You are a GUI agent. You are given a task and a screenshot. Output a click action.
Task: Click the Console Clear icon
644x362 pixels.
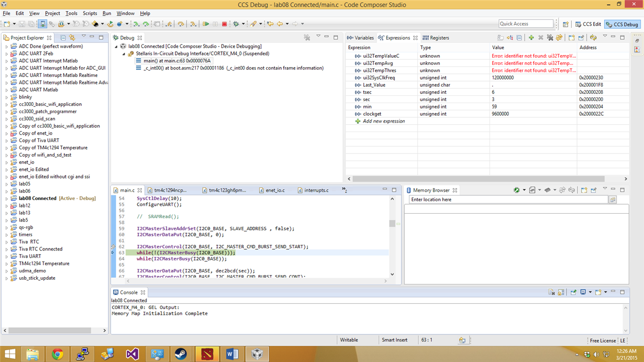(x=551, y=292)
